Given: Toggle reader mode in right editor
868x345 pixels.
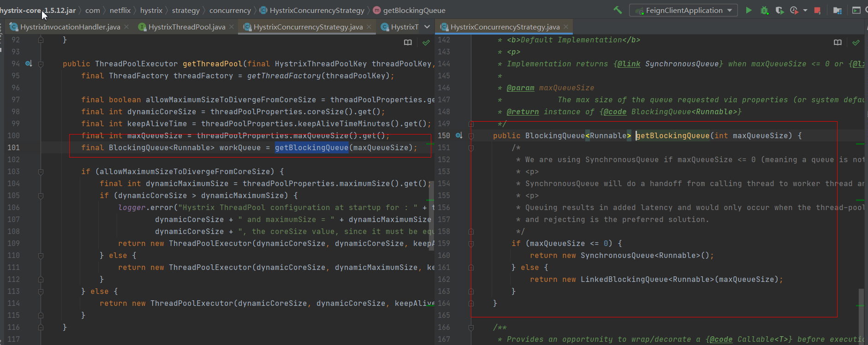Looking at the screenshot, I should [838, 42].
